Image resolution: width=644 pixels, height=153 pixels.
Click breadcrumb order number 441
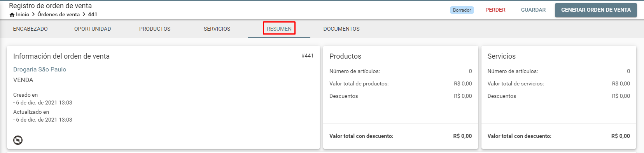point(93,14)
